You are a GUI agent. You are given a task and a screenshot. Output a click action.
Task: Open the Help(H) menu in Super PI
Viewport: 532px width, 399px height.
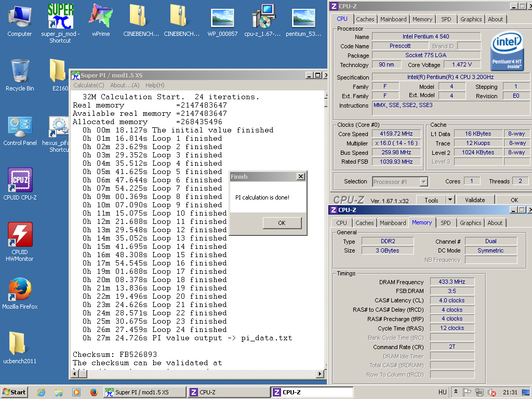pyautogui.click(x=155, y=85)
